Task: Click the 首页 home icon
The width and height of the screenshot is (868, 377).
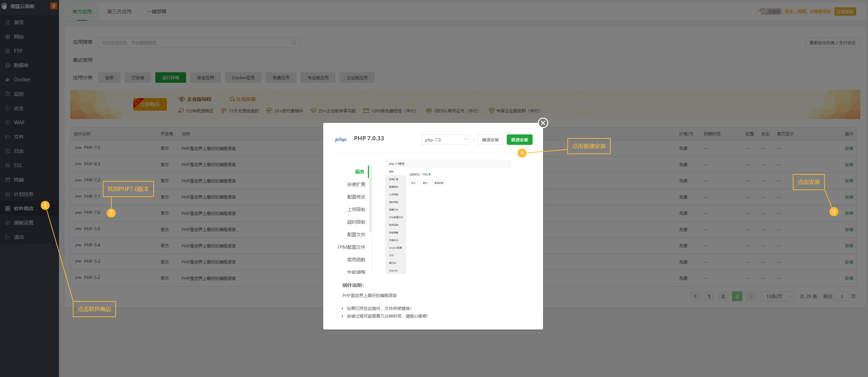Action: point(8,22)
